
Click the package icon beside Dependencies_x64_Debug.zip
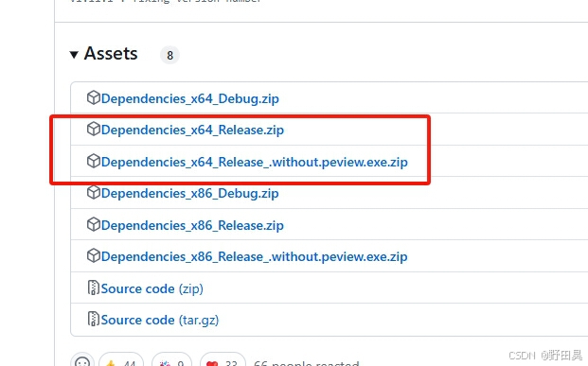coord(94,97)
